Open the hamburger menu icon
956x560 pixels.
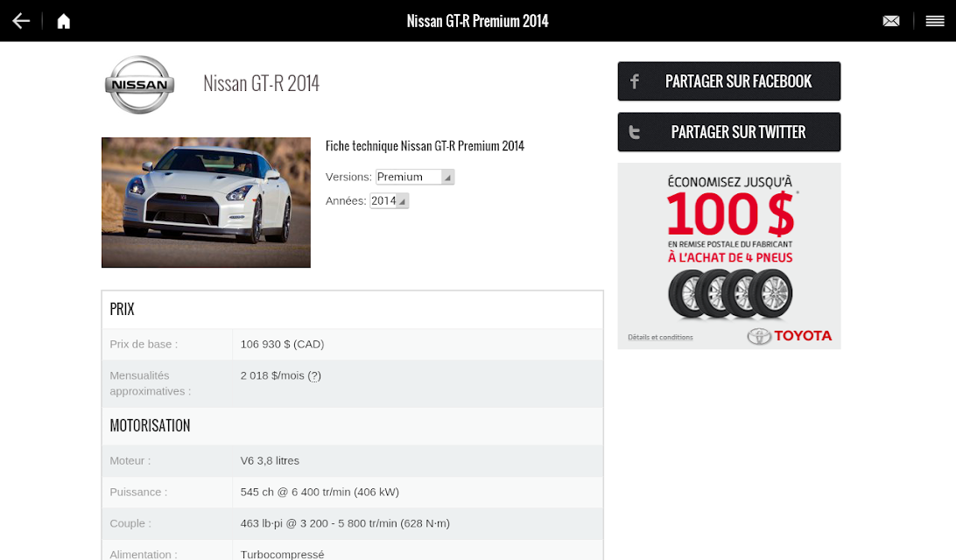(935, 21)
